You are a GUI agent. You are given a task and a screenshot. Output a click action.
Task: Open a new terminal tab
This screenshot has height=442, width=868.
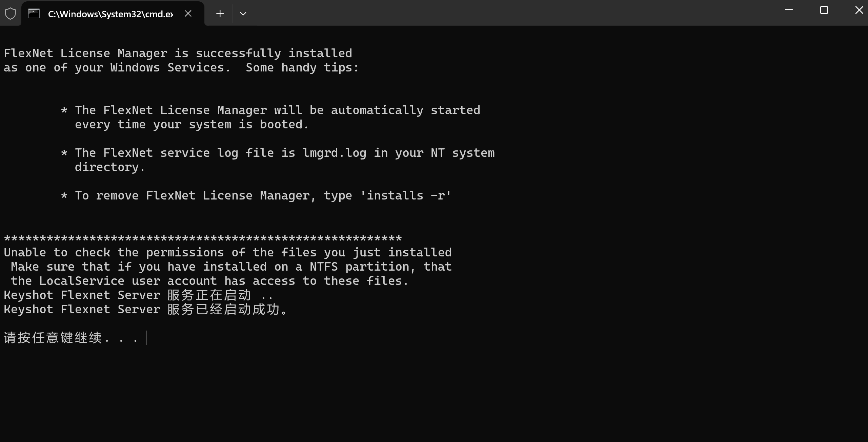click(220, 14)
